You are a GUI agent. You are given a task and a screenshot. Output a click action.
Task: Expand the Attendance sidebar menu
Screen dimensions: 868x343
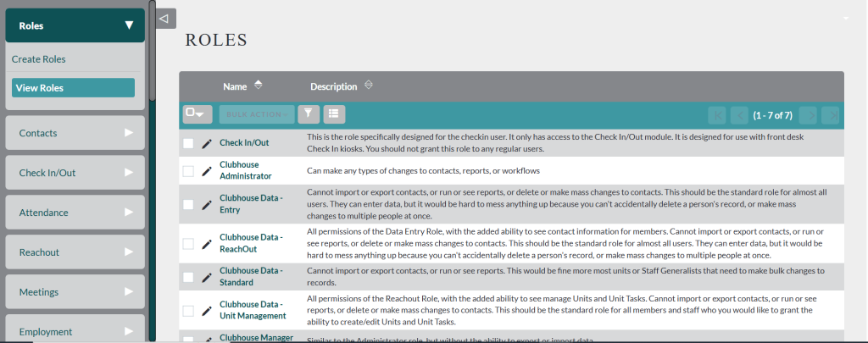(x=75, y=213)
